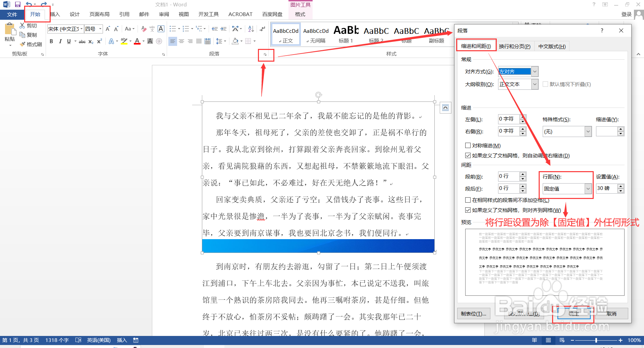Click the 制表位 button
Viewport: 644px width, 348px height.
pyautogui.click(x=473, y=314)
